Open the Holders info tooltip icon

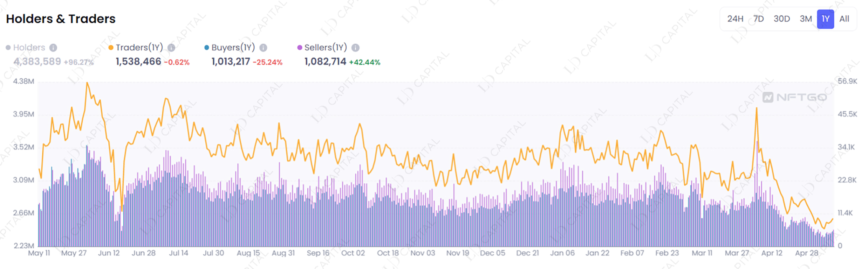pyautogui.click(x=53, y=48)
